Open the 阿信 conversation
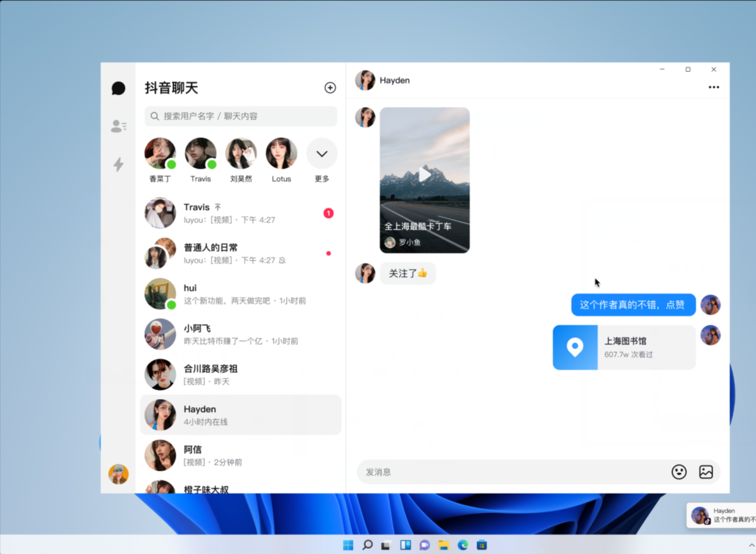Viewport: 756px width, 554px height. tap(240, 455)
